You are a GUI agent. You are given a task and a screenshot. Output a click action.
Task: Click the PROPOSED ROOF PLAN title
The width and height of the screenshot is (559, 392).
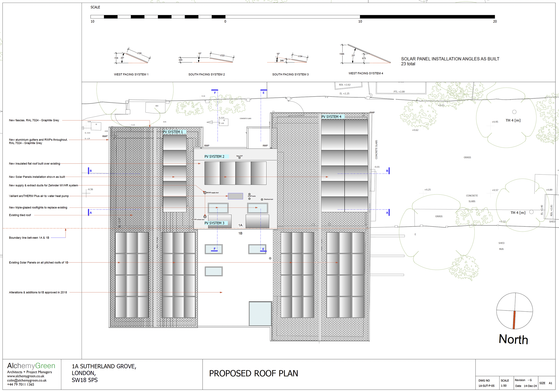[x=253, y=373]
